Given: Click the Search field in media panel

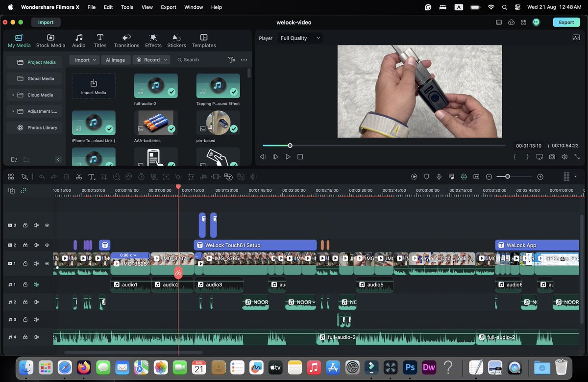Looking at the screenshot, I should point(199,60).
